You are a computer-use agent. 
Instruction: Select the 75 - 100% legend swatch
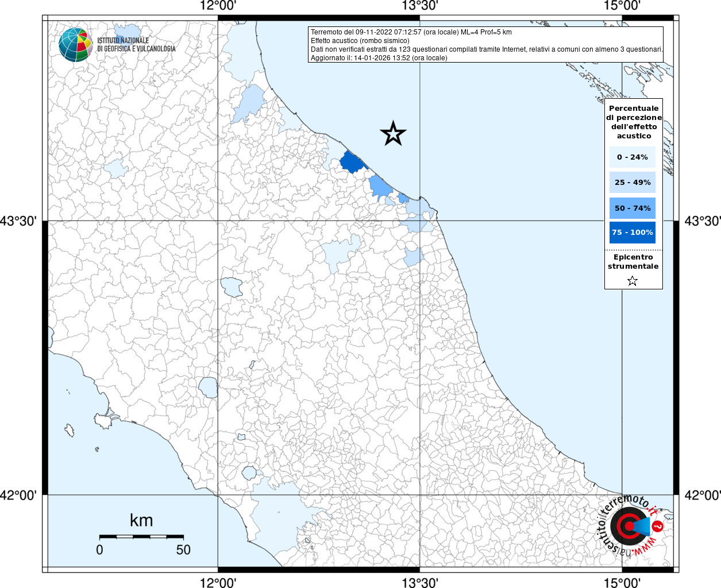[632, 233]
